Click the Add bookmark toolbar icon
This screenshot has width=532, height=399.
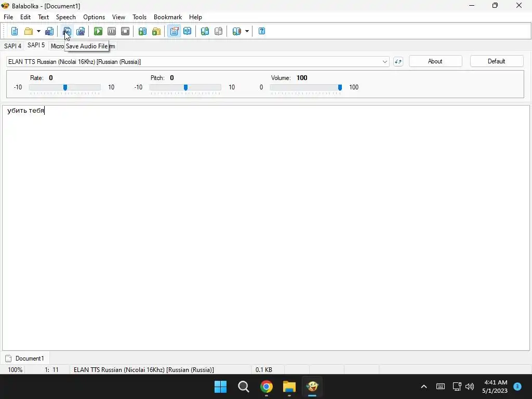(205, 31)
